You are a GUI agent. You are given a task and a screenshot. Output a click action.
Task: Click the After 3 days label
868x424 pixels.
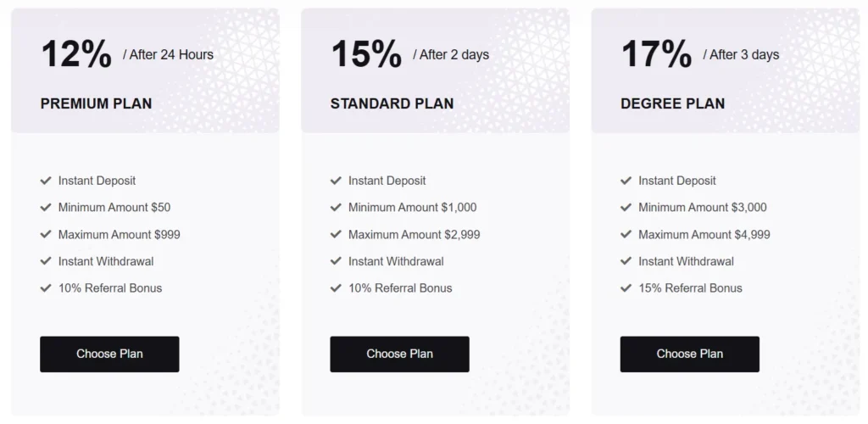(x=741, y=55)
